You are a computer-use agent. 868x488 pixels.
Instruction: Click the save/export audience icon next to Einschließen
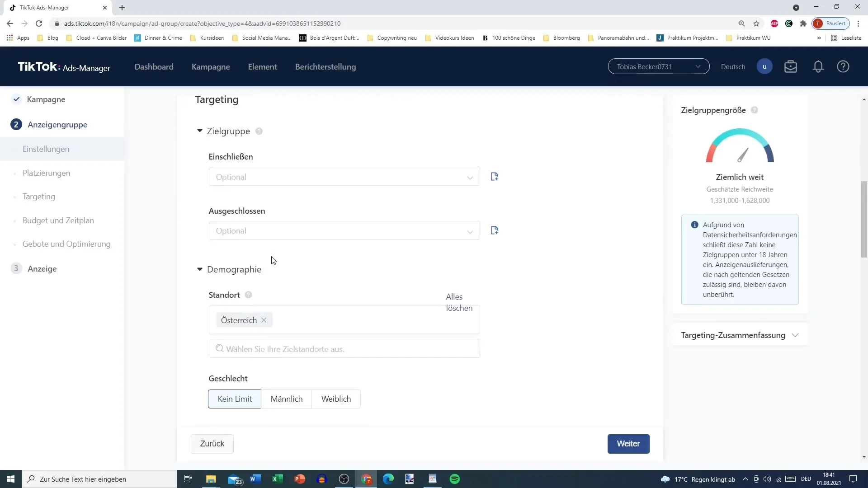pyautogui.click(x=494, y=176)
